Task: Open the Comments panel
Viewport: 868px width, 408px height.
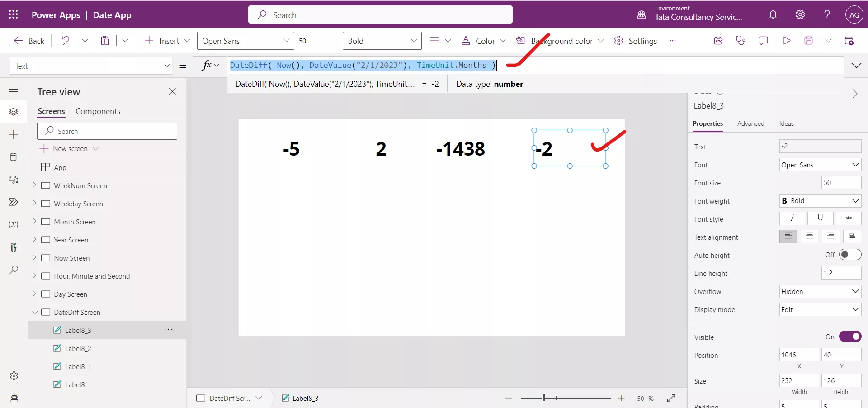Action: tap(764, 41)
